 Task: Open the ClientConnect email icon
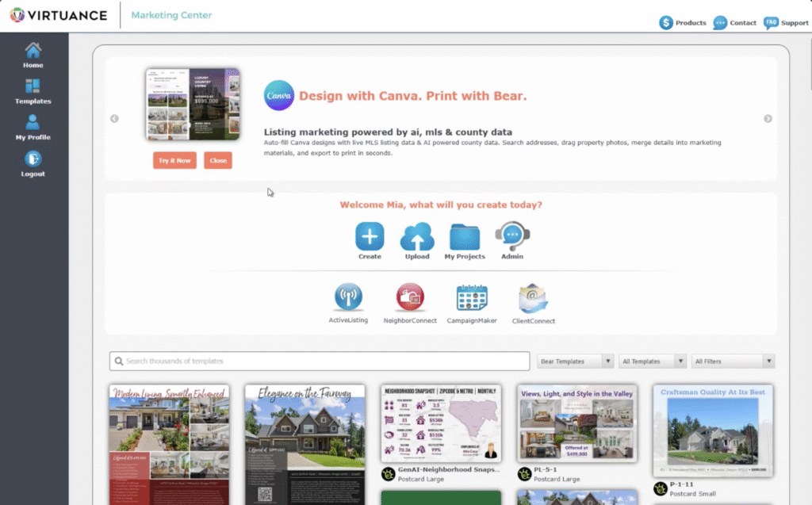(533, 299)
